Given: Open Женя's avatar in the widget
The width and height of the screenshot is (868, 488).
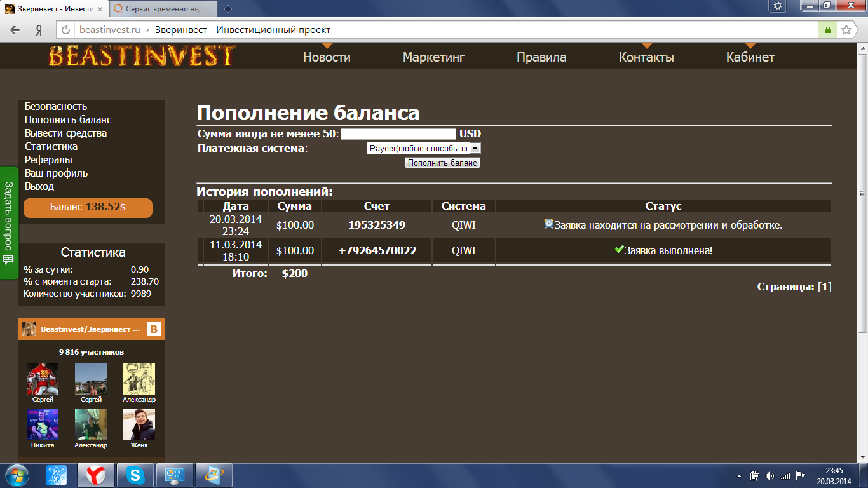Looking at the screenshot, I should [139, 424].
